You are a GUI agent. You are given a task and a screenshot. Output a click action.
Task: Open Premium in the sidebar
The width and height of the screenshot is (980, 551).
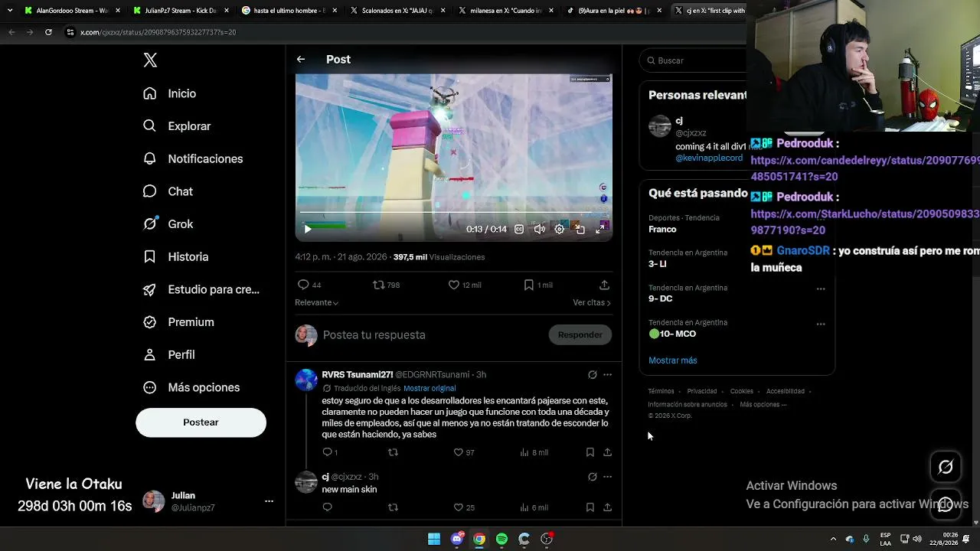point(178,322)
